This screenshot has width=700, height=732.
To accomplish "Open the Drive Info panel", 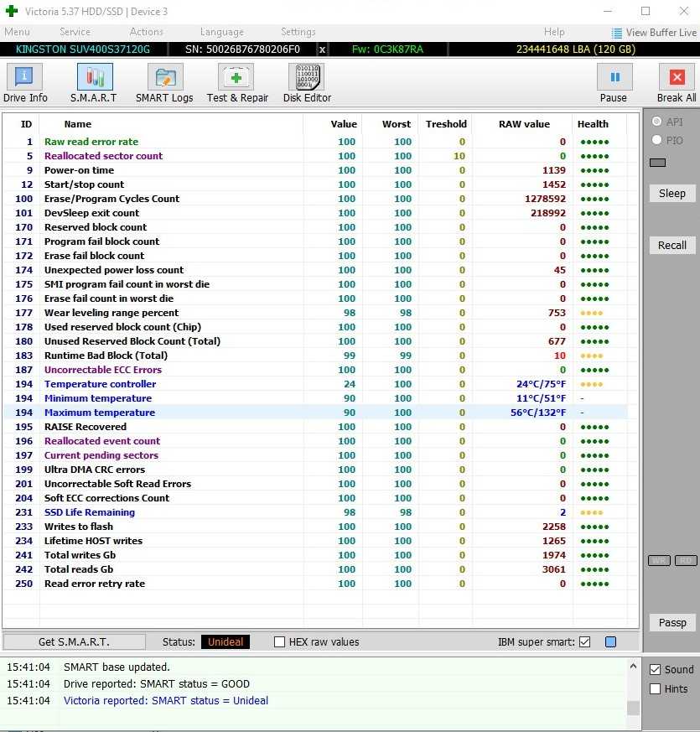I will pyautogui.click(x=25, y=78).
